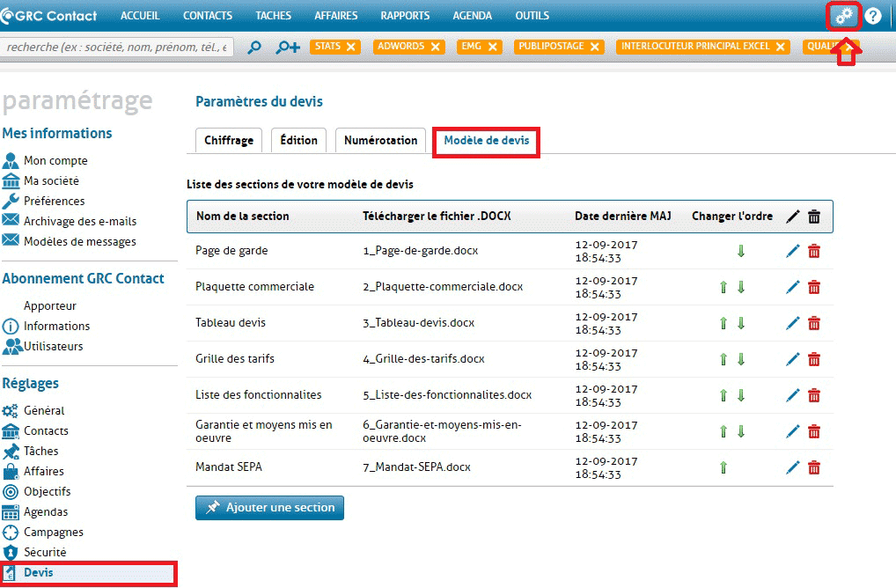Delete the Mandat SEPA section
The height and width of the screenshot is (588, 896).
click(x=814, y=467)
